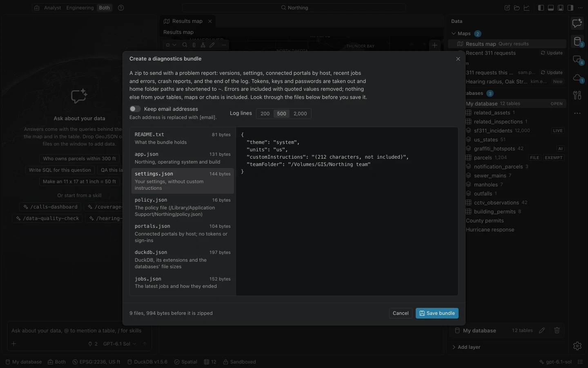The width and height of the screenshot is (588, 368).
Task: Close the Results map tab
Action: point(210,21)
